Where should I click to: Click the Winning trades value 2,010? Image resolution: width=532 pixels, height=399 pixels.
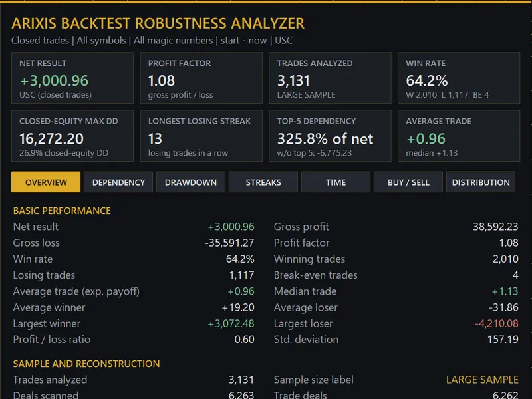coord(505,259)
